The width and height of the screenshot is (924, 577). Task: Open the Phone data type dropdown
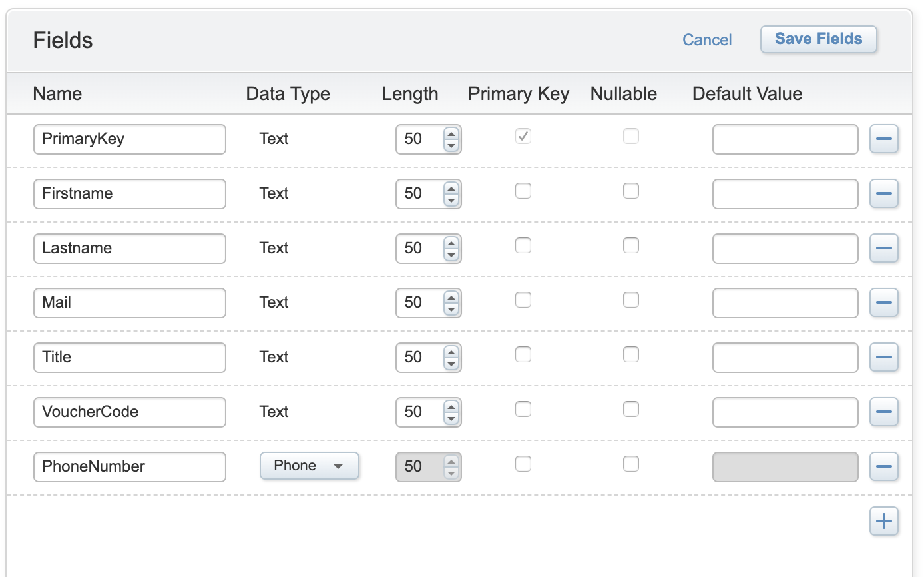[309, 466]
